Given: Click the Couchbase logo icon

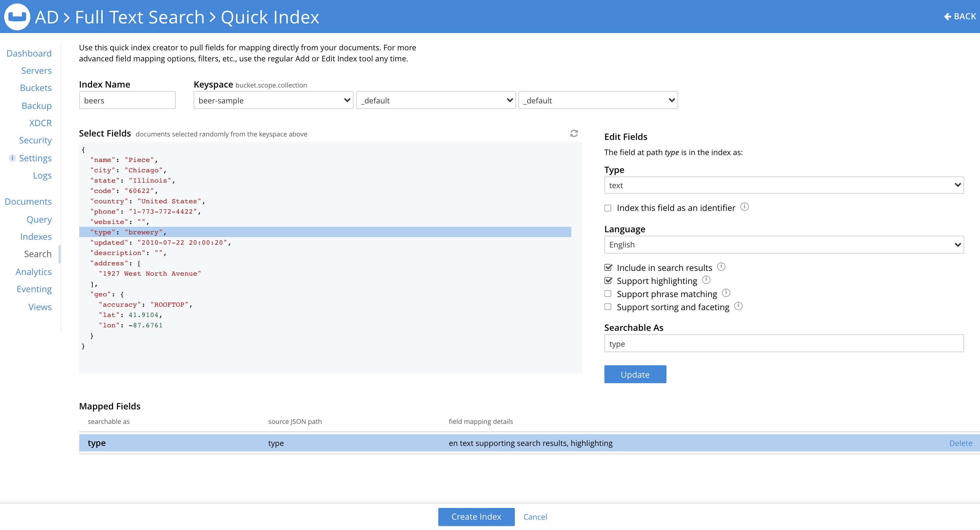Looking at the screenshot, I should pos(17,17).
